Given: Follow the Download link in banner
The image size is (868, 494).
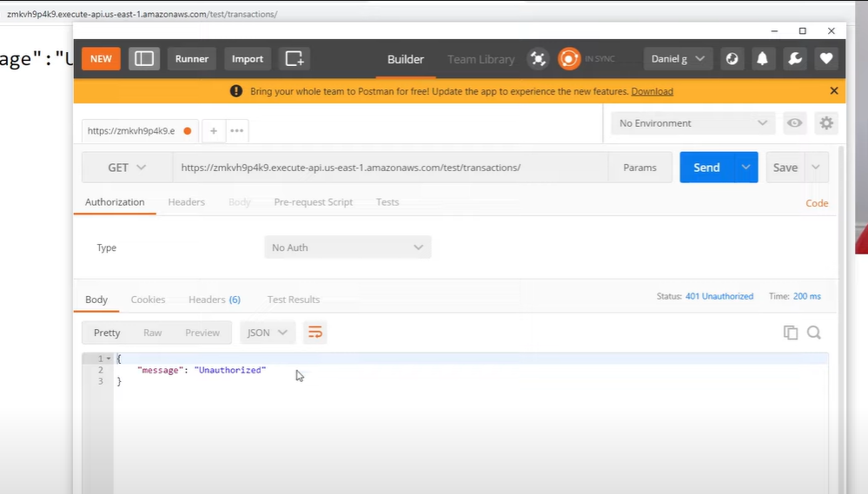Looking at the screenshot, I should coord(653,91).
